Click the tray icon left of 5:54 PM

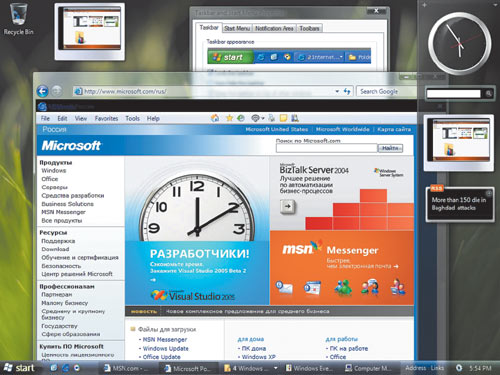click(x=459, y=368)
